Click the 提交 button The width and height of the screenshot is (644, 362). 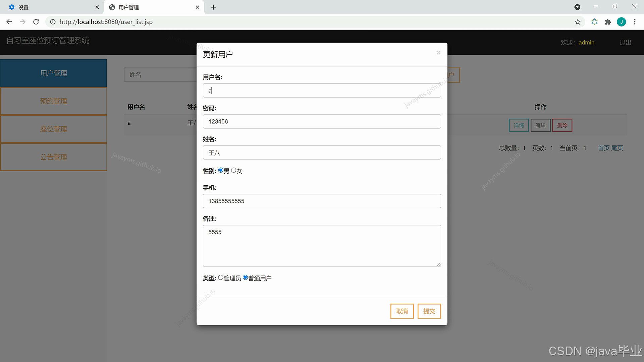click(x=429, y=311)
